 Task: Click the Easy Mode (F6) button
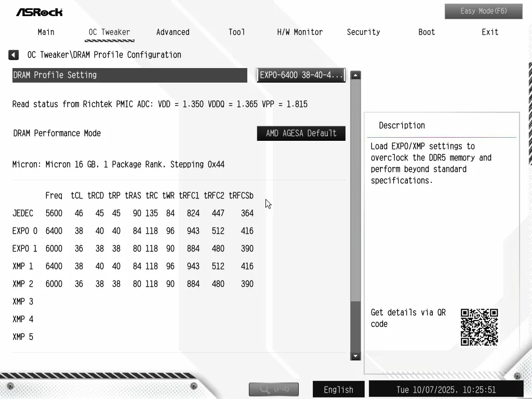[483, 11]
